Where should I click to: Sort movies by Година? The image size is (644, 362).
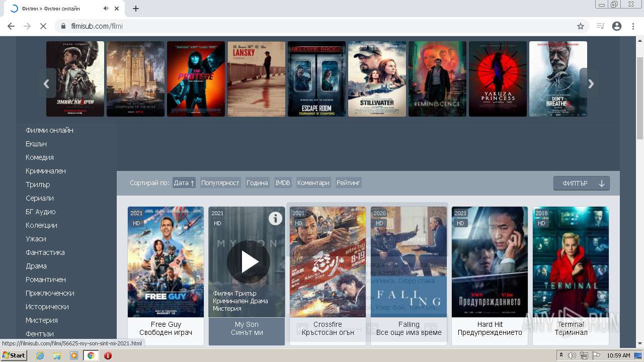[257, 183]
